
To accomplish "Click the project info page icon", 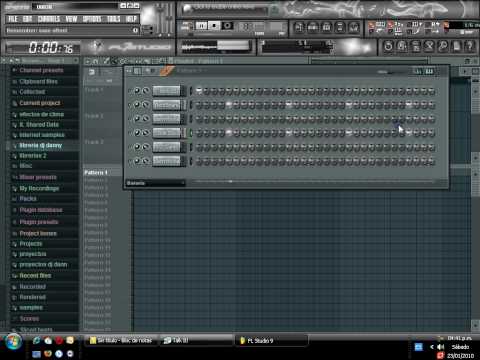I will (x=456, y=46).
